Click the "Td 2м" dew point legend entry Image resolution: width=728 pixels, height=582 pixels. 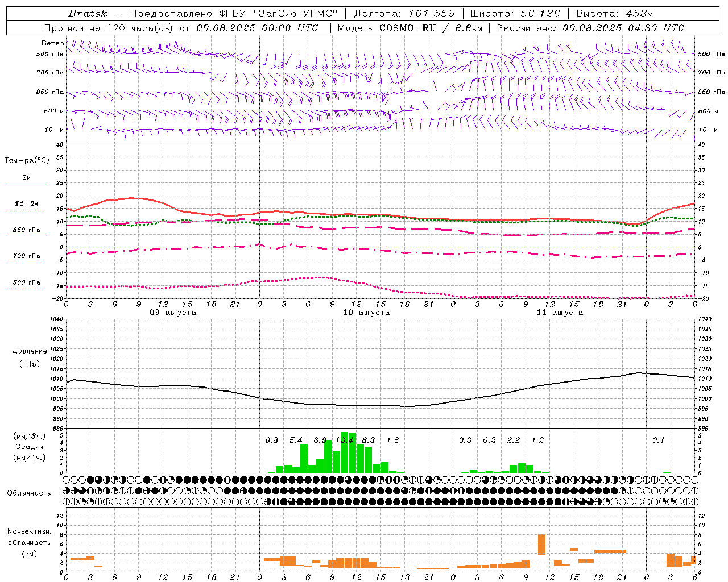[27, 203]
